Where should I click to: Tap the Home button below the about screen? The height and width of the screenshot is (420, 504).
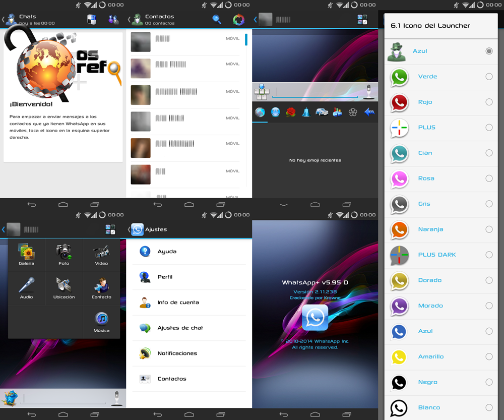[315, 414]
